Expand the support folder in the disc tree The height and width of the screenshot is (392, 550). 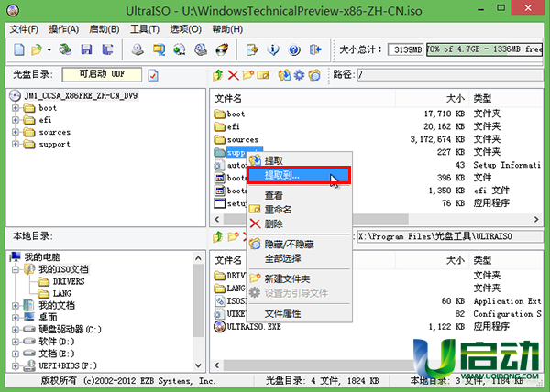click(16, 144)
